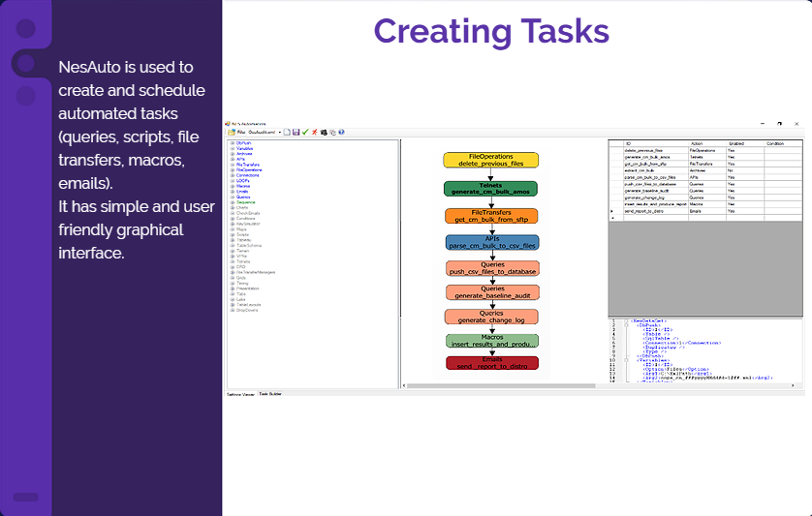Validate using the green checkmark icon
Screen dimensions: 812x516
(305, 133)
